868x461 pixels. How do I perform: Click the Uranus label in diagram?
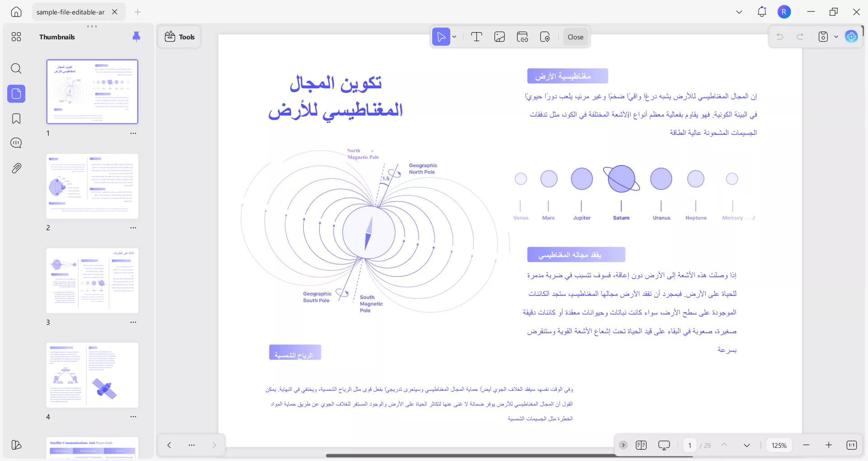[661, 218]
